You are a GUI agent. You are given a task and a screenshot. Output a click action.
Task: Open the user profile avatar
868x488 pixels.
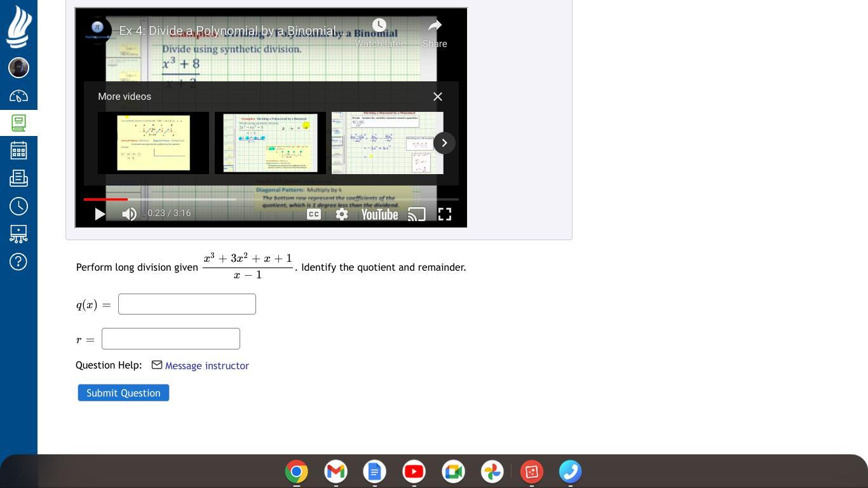click(x=18, y=67)
